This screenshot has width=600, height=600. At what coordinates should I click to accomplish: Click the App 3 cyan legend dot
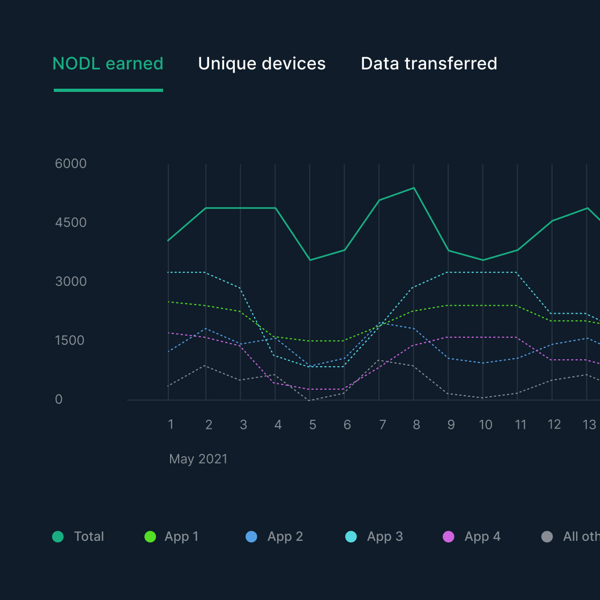[x=351, y=537]
